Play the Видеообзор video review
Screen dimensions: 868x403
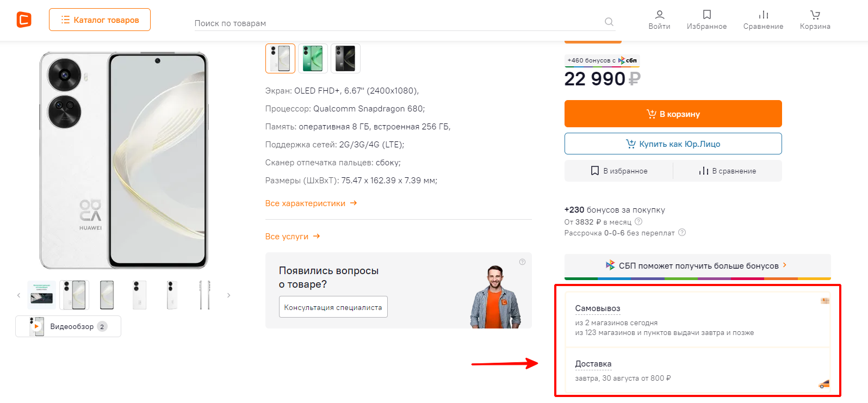(x=68, y=326)
